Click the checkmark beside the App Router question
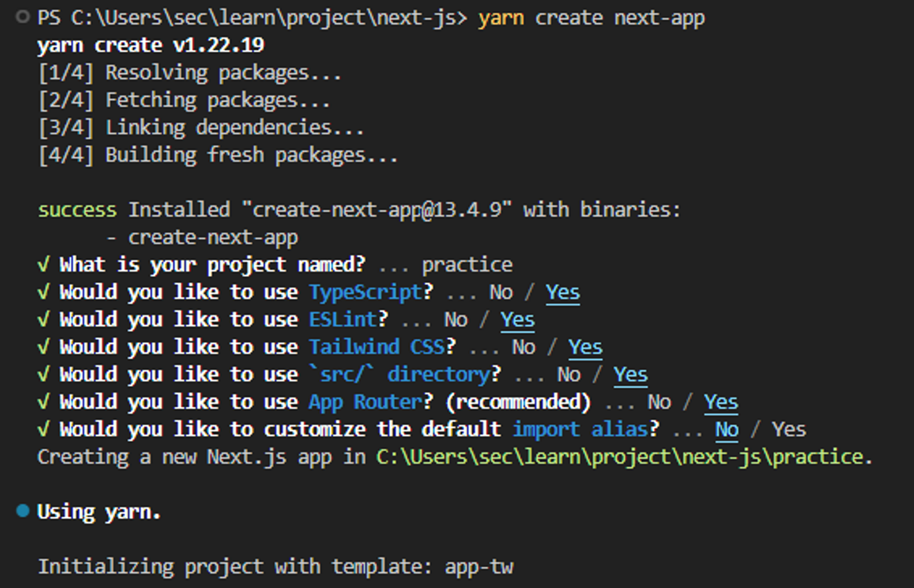 click(x=43, y=402)
